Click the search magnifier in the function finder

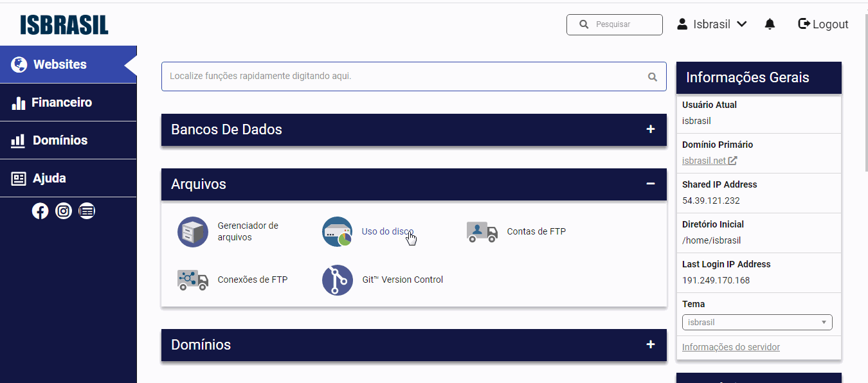tap(653, 76)
